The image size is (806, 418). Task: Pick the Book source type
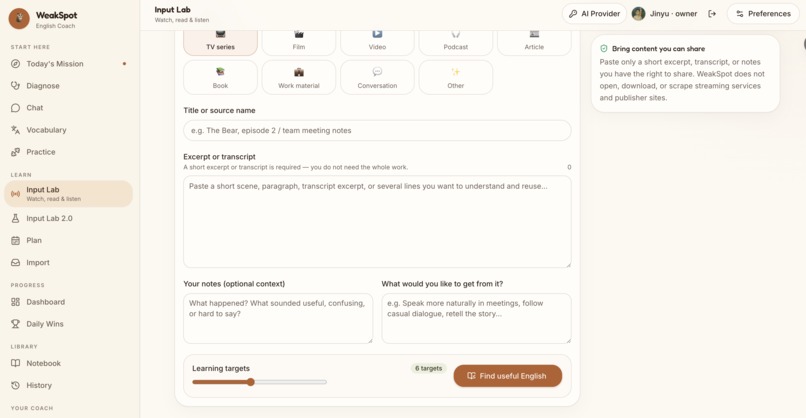click(221, 78)
